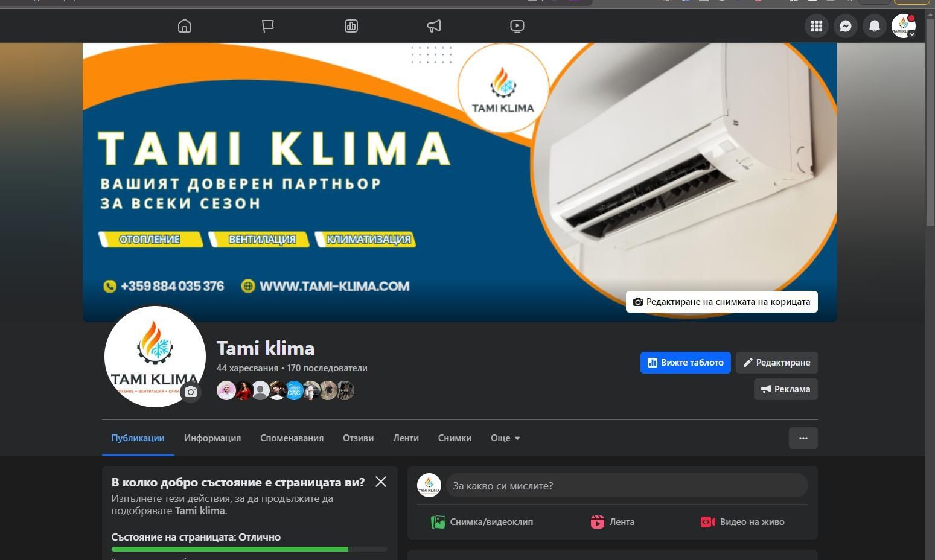Click blue CAC follower avatar
This screenshot has width=935, height=560.
(x=294, y=390)
